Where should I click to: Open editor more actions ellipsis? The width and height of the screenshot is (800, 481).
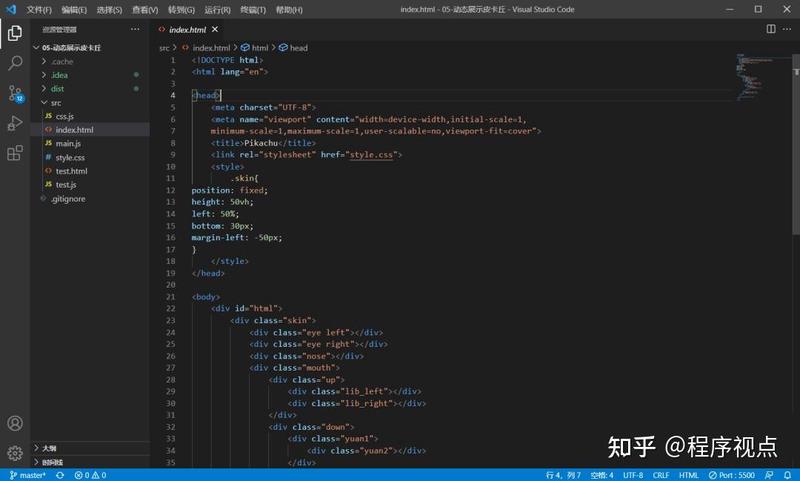pyautogui.click(x=787, y=29)
